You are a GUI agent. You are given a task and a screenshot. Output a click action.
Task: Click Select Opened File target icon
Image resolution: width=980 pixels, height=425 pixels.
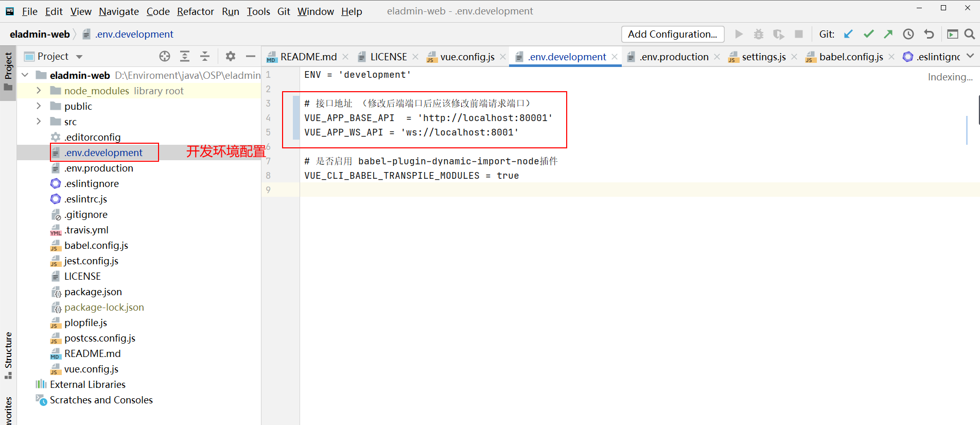click(x=165, y=57)
